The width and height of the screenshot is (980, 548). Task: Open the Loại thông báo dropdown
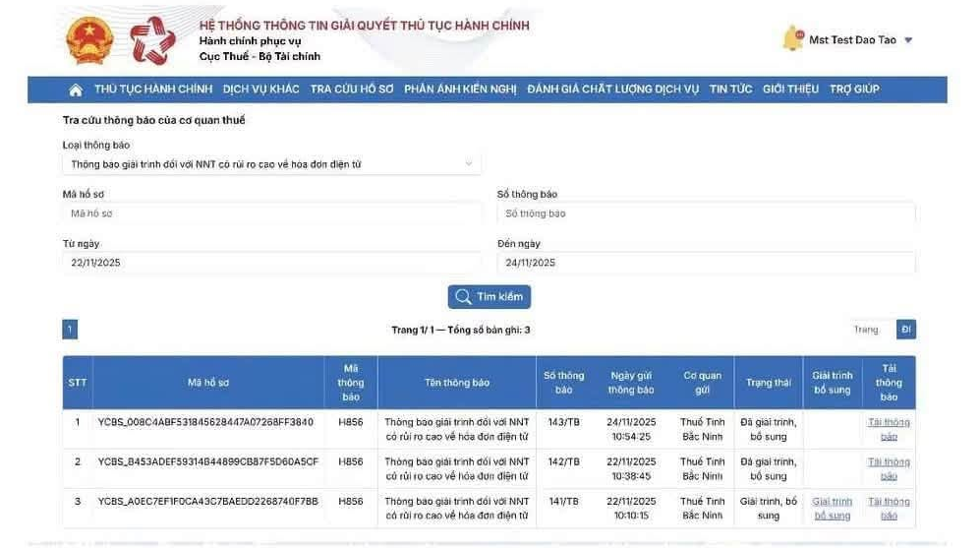(271, 164)
